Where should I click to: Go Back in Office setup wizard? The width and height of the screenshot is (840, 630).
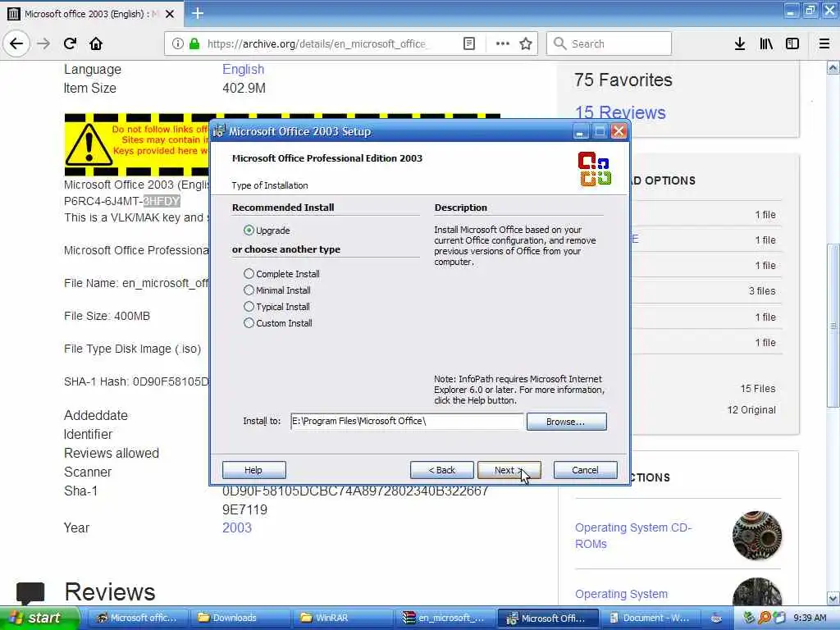coord(442,470)
